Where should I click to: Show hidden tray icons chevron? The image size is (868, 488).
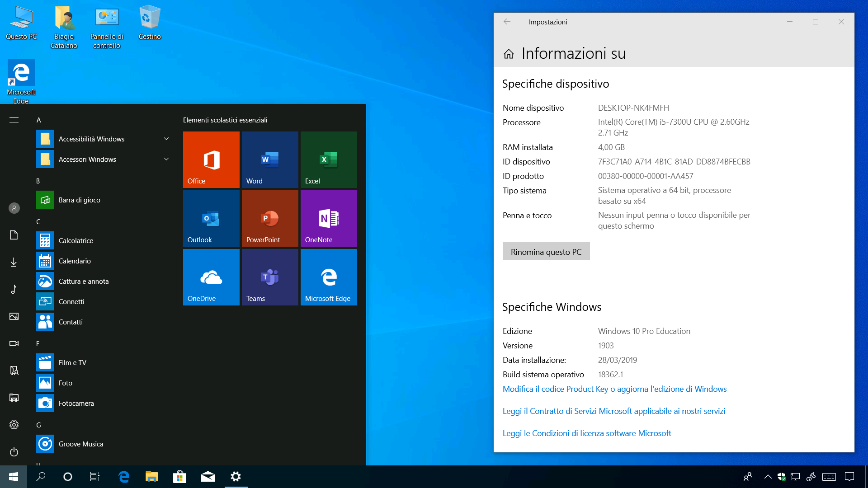click(x=768, y=477)
